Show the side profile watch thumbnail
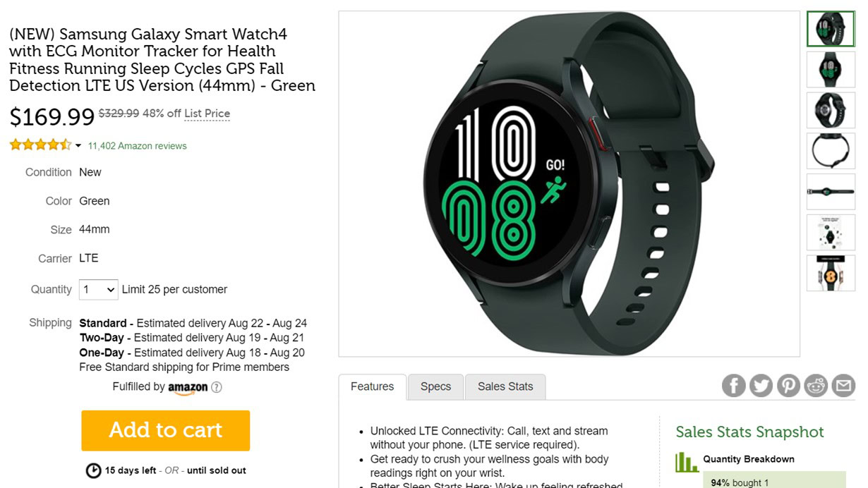Image resolution: width=868 pixels, height=488 pixels. [831, 192]
